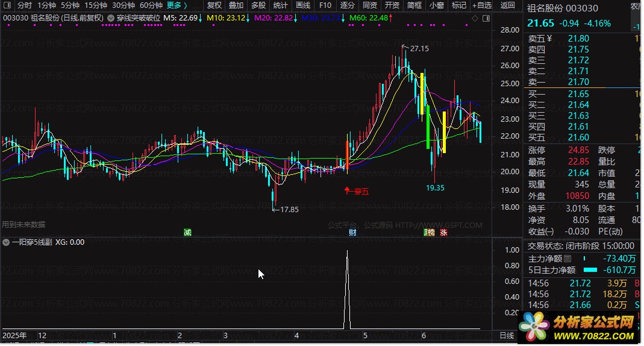Open the green 减 event marker
Viewport: 644px width, 346px height.
coord(188,233)
